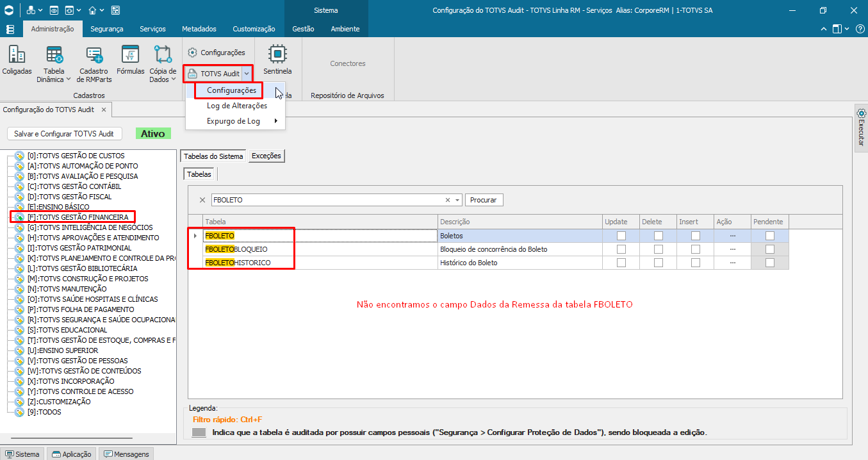This screenshot has height=460, width=868.
Task: Open Ação ellipsis for FBOLETOBLOQUEIO row
Action: click(732, 249)
